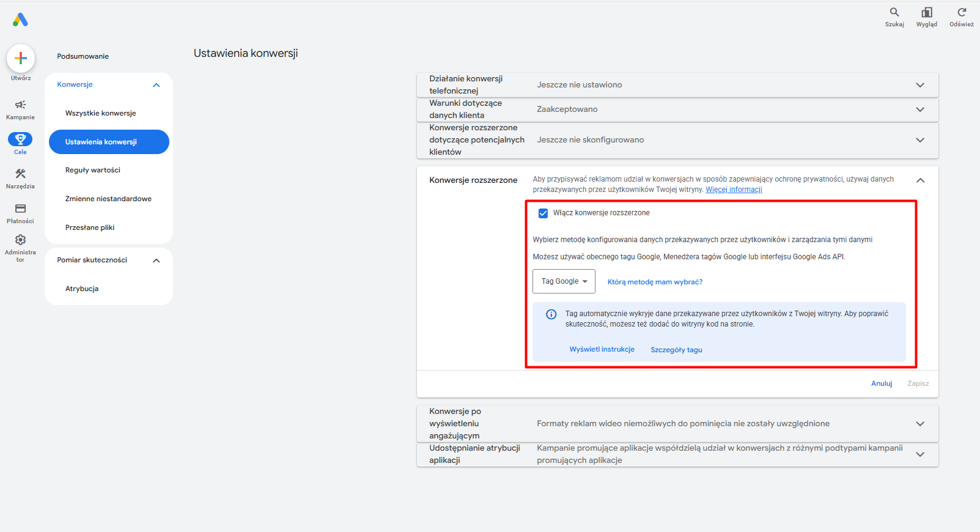Open Podsumowanie in the sidebar

pos(83,56)
